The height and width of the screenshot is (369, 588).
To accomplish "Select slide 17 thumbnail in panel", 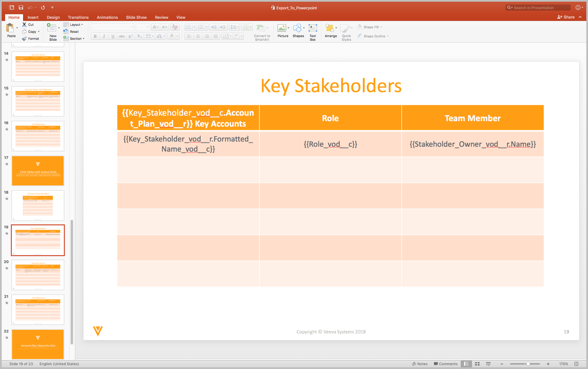I will click(x=38, y=171).
